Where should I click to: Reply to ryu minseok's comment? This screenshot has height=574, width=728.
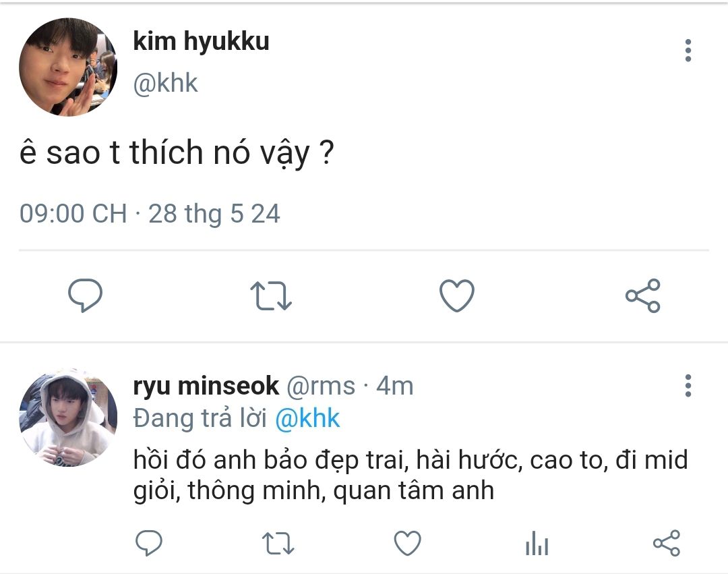(x=148, y=542)
